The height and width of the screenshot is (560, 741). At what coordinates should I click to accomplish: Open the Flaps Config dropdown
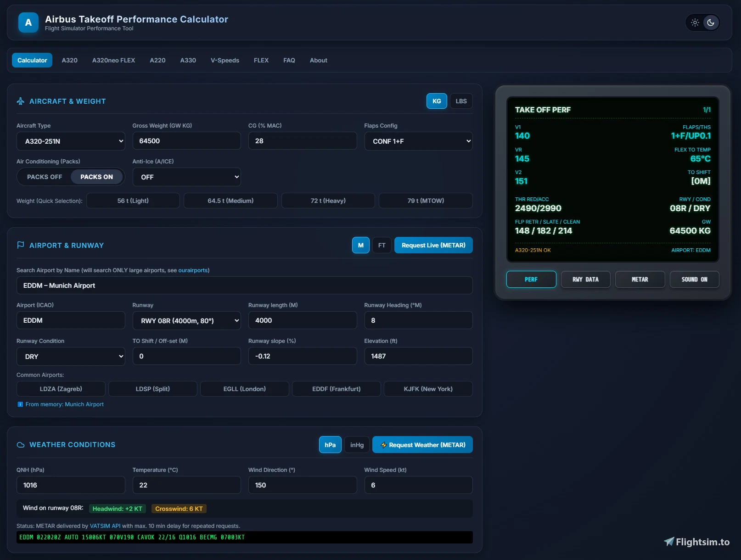click(x=418, y=141)
